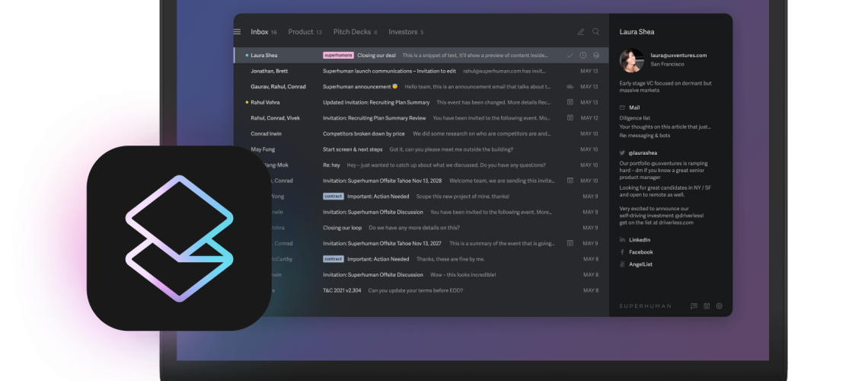
Task: Open Invitation: Recruiting Plan Summary Review email
Action: point(421,118)
